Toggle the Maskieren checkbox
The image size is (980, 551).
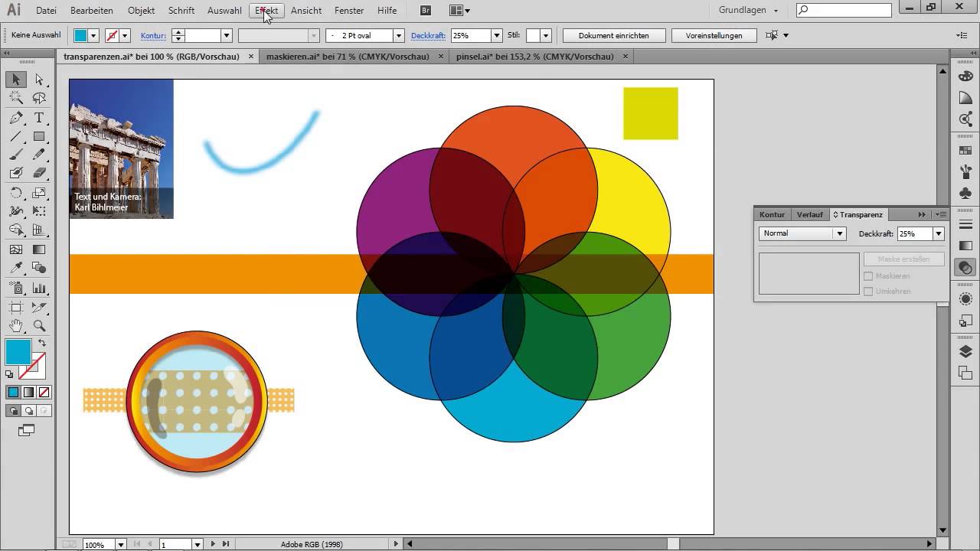click(868, 276)
